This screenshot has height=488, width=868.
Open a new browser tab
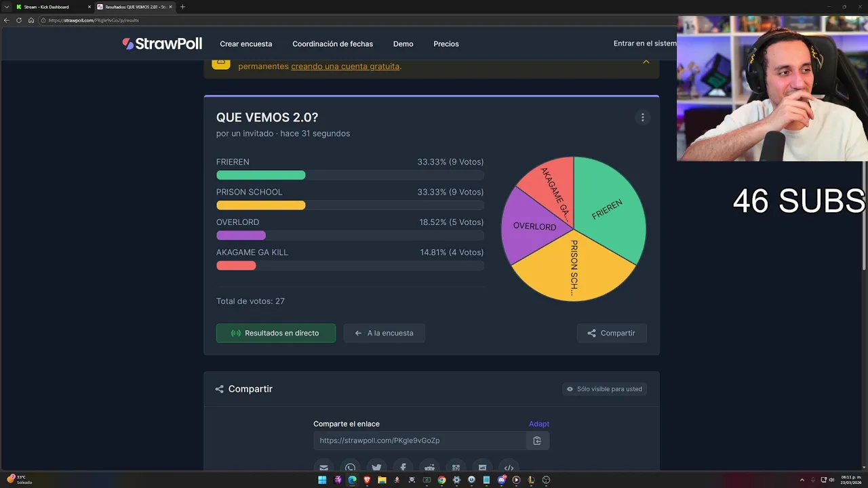182,7
